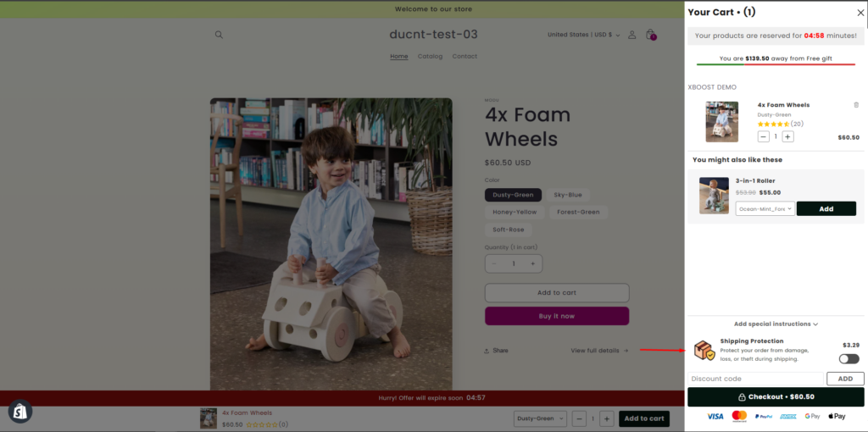Enable the Shipping Protection toggle
The height and width of the screenshot is (432, 868).
[849, 358]
